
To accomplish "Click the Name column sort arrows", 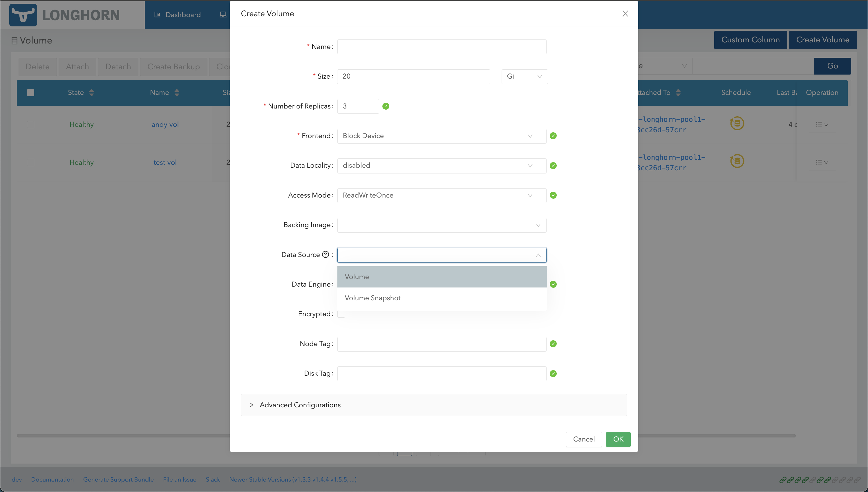I will pos(177,93).
